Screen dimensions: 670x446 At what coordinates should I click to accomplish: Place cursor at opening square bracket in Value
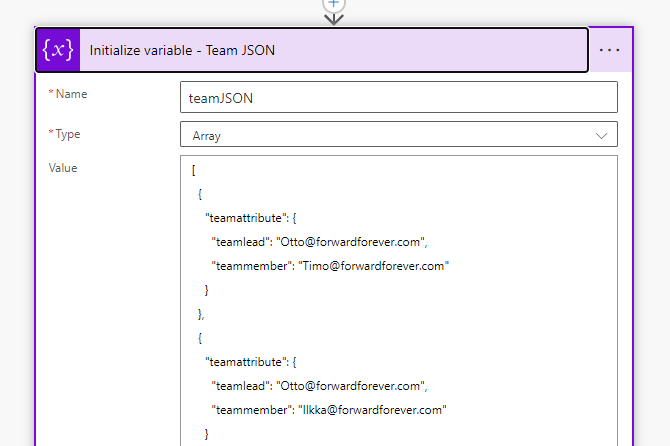coord(193,169)
